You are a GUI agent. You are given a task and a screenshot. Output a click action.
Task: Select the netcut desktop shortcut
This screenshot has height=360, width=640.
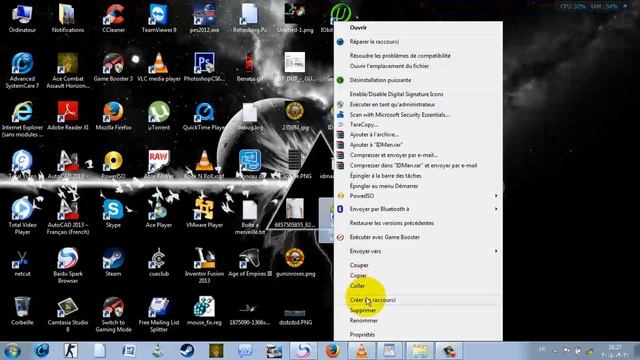point(22,262)
